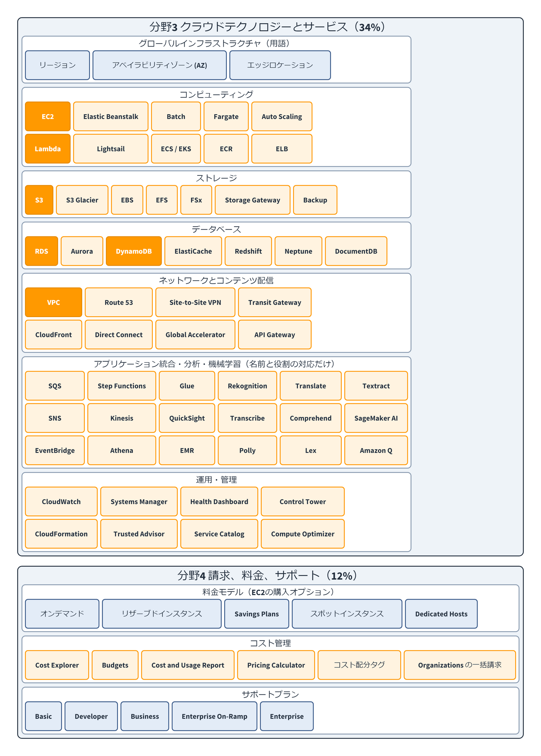Viewport: 541px width, 756px height.
Task: Click the ElastiCache box
Action: (193, 251)
